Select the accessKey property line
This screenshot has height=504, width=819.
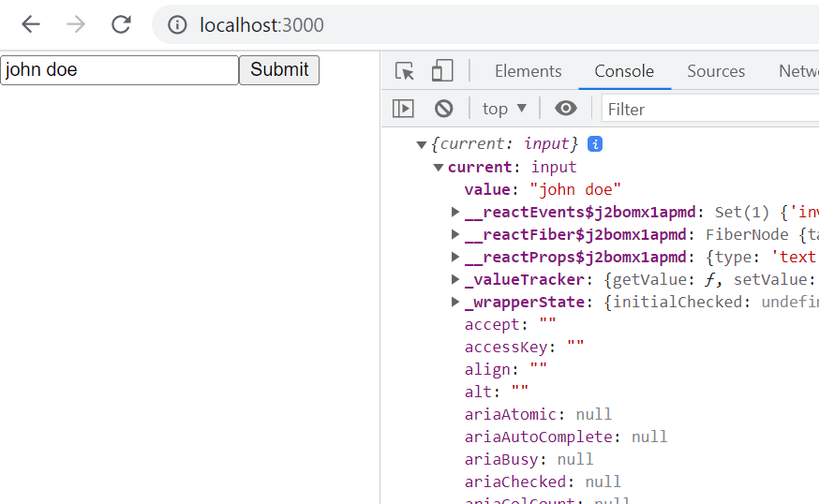point(525,347)
